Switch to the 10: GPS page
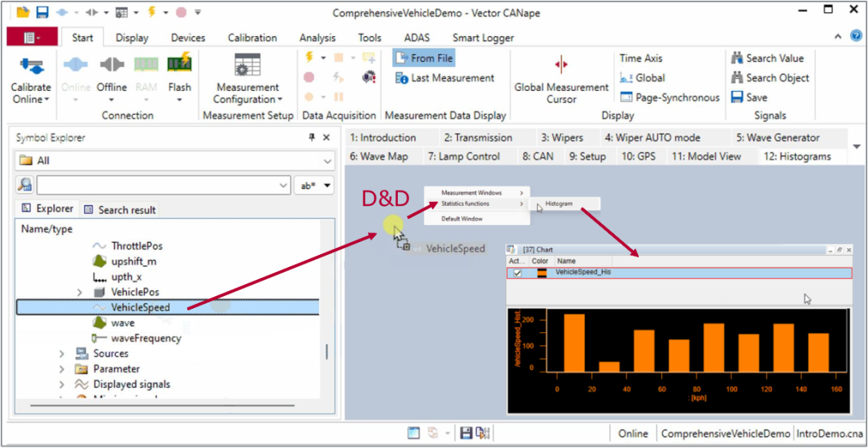Viewport: 868px width, 448px height. pyautogui.click(x=638, y=156)
